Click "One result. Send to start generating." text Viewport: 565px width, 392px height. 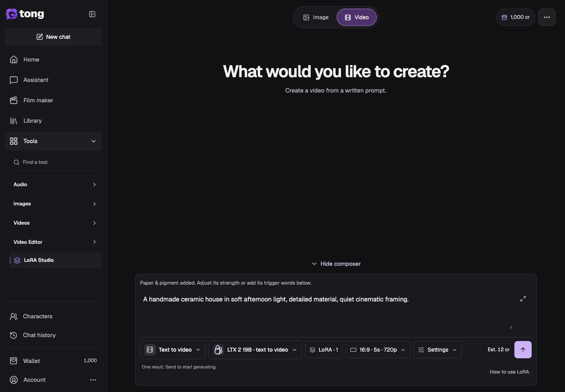pos(179,367)
